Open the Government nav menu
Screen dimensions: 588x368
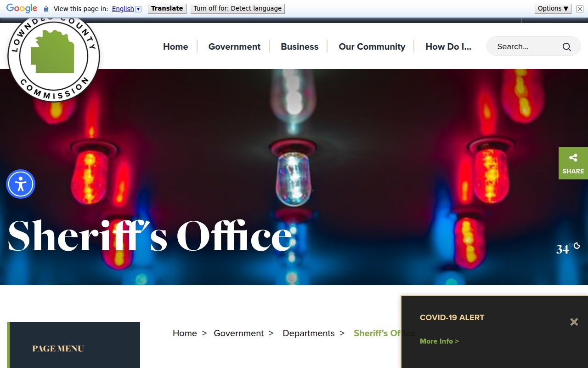[x=234, y=46]
